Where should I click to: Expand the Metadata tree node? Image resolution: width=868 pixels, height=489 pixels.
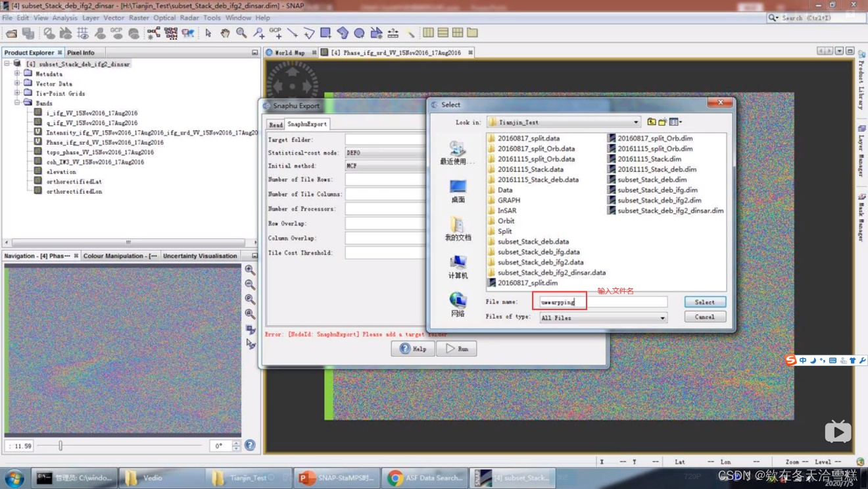tap(17, 74)
